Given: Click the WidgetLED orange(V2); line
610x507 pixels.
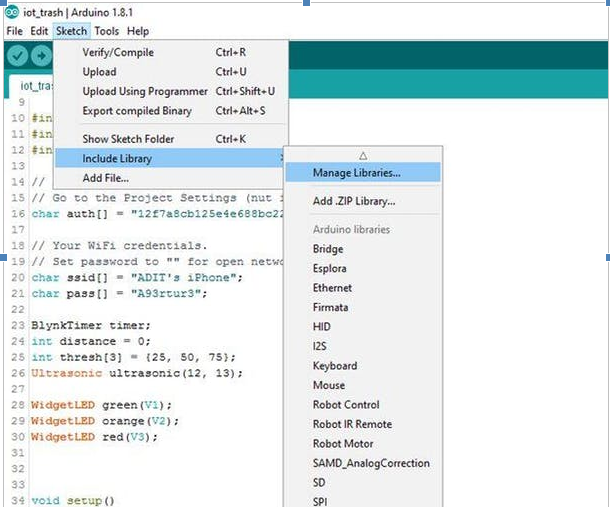Looking at the screenshot, I should click(x=105, y=421).
